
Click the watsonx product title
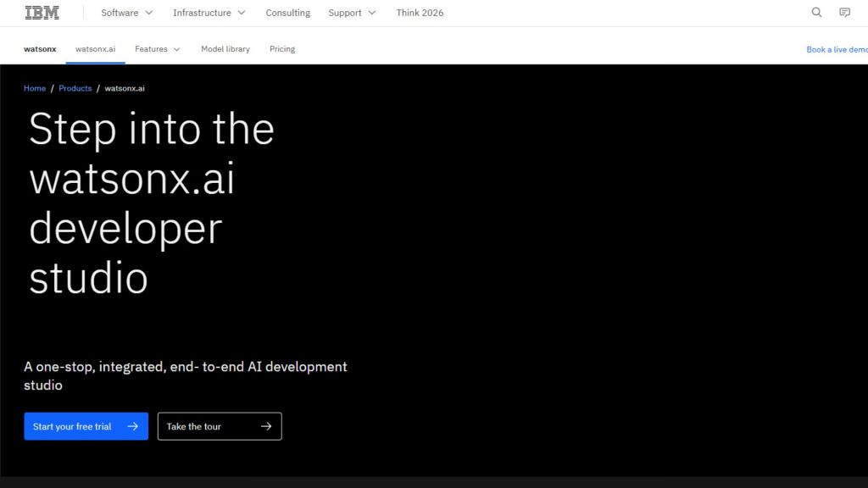click(x=40, y=49)
